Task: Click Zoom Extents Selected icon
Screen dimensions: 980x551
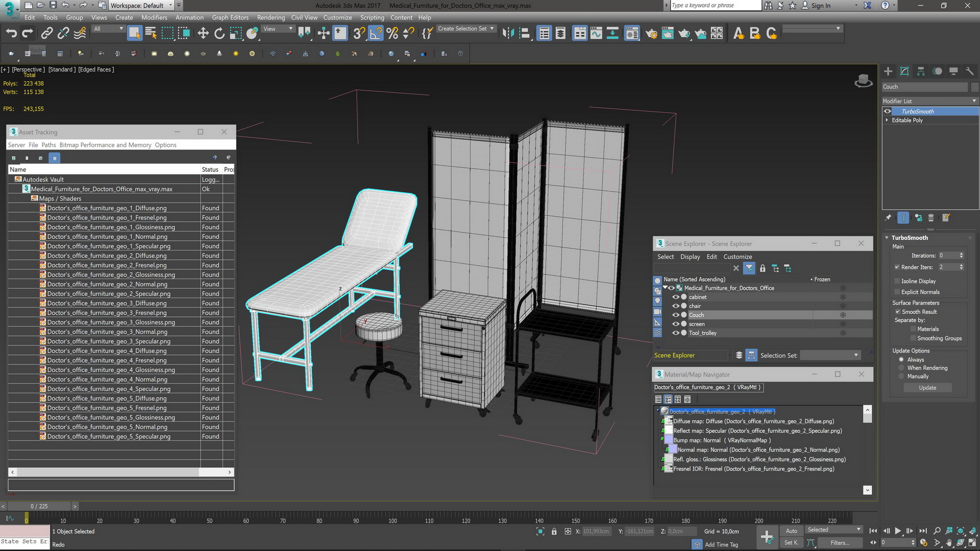Action: 961,531
